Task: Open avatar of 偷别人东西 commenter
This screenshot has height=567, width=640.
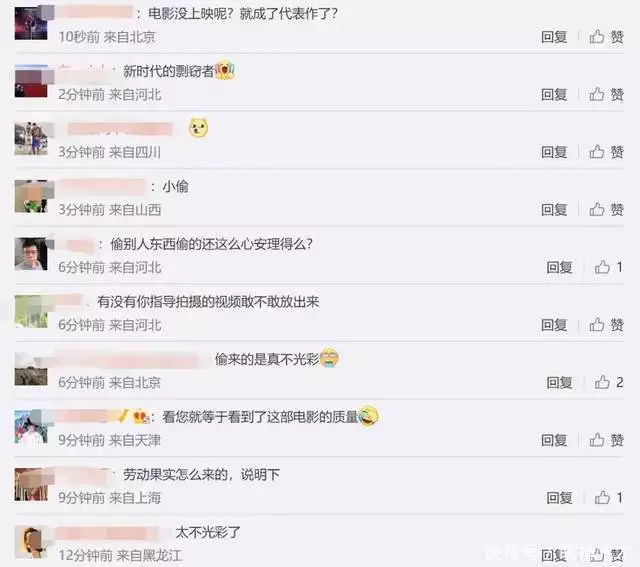Action: point(31,254)
